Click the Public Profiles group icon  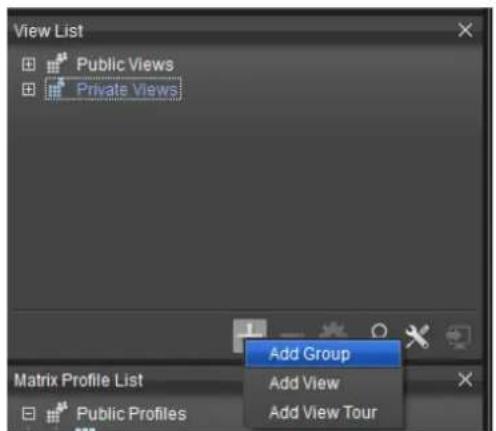pyautogui.click(x=57, y=412)
